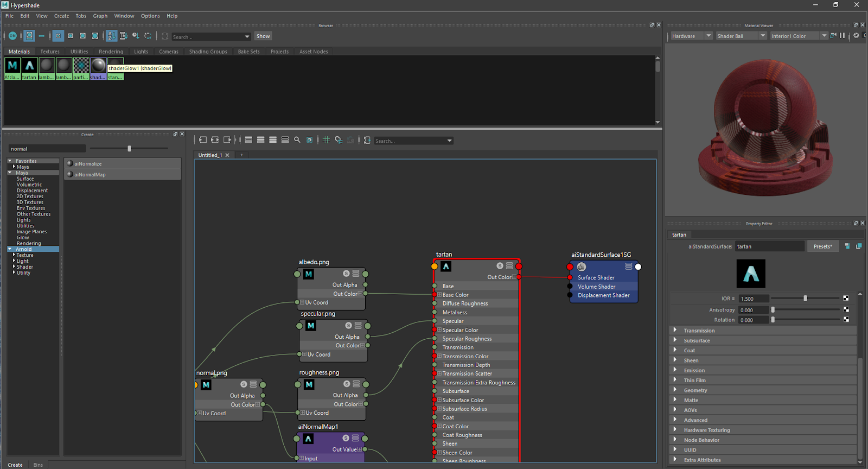The width and height of the screenshot is (868, 469).
Task: Open the node editor search dropdown arrow
Action: coord(449,141)
